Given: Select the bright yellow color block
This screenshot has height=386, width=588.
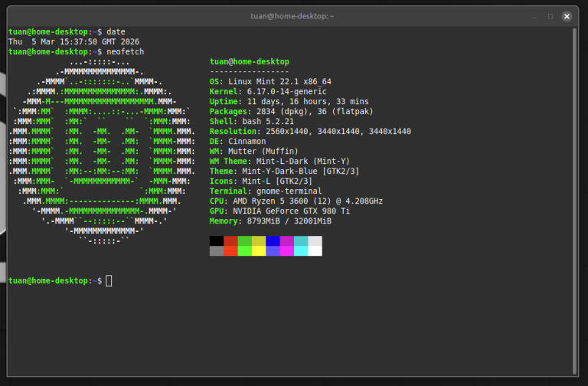Looking at the screenshot, I should click(x=259, y=250).
